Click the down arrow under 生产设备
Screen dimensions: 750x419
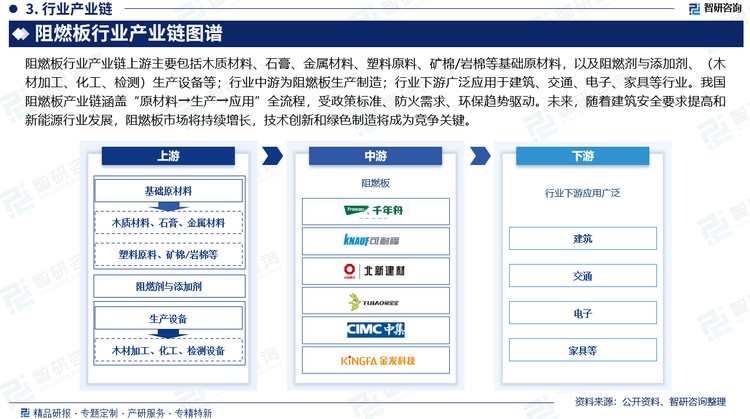(x=168, y=334)
